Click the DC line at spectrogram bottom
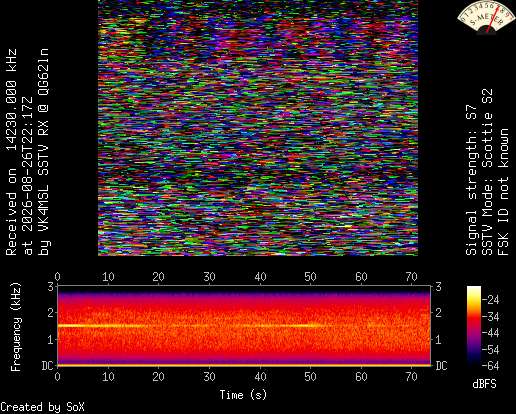The image size is (516, 414). (244, 365)
